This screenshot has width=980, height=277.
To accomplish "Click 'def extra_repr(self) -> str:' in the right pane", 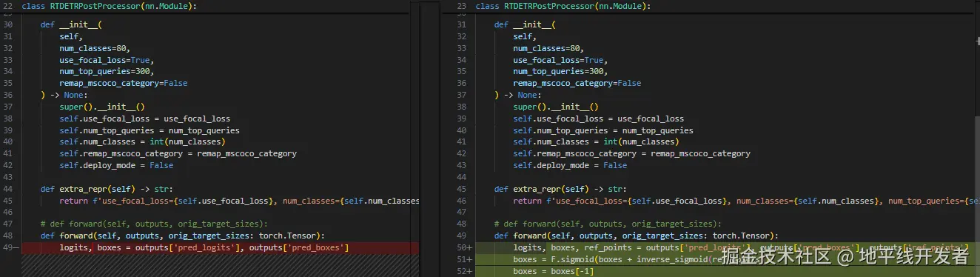I will (x=560, y=190).
